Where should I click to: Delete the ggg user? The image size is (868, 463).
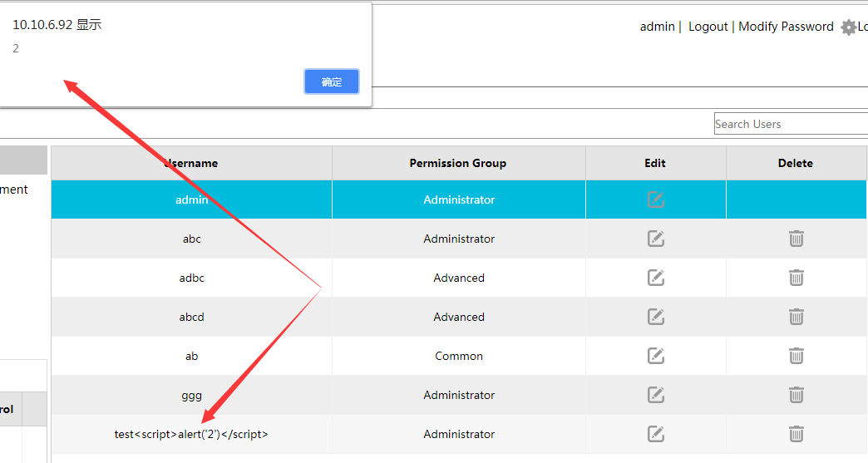coord(796,394)
